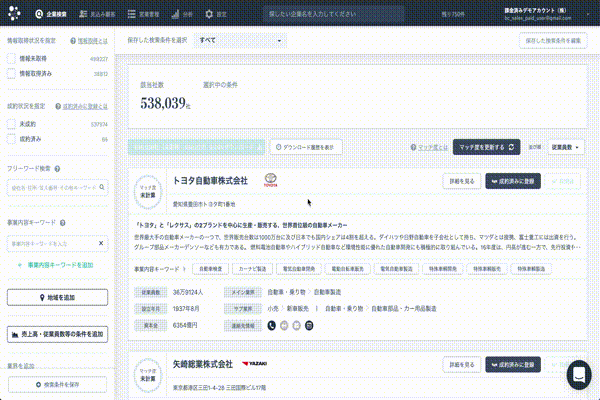
Task: Click the business keyword input in the sidebar
Action: coord(57,243)
